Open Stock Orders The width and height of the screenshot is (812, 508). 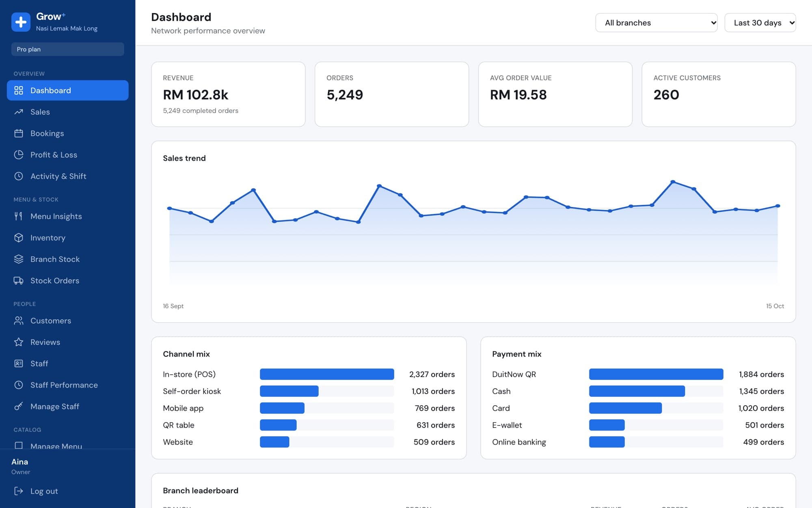pos(68,280)
